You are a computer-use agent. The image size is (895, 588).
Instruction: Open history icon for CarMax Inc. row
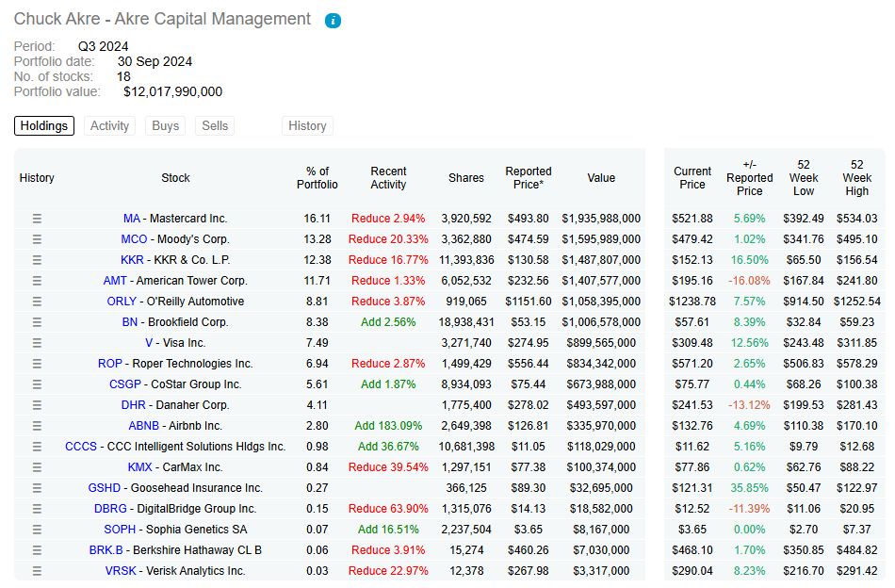[38, 467]
